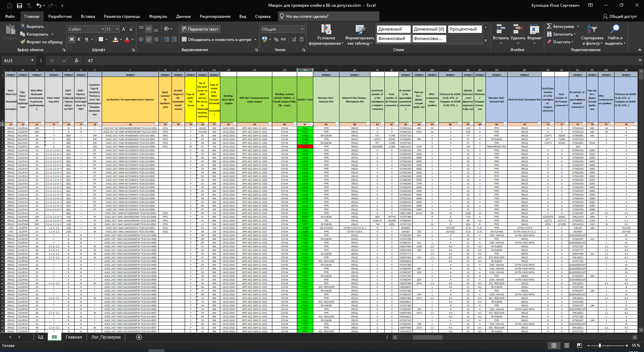
Task: Click the increase font size icon
Action: pos(124,30)
